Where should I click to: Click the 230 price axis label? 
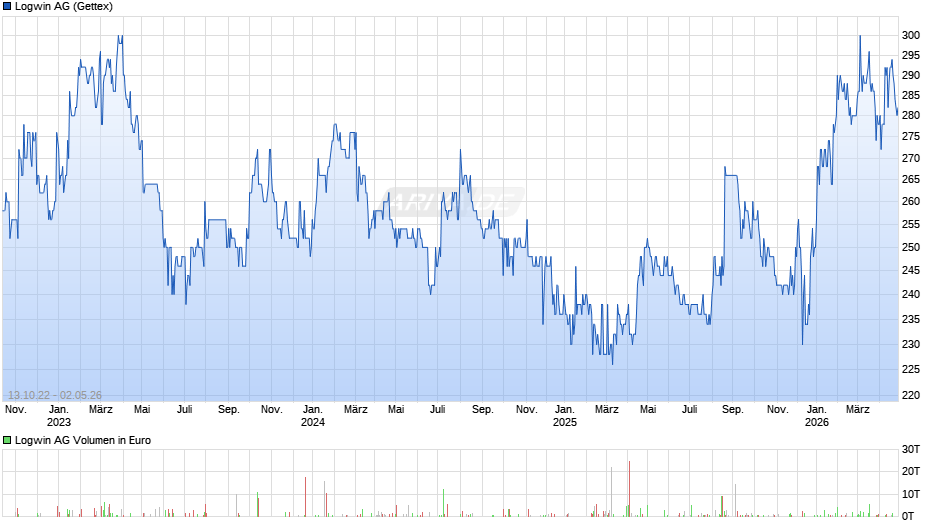(911, 345)
